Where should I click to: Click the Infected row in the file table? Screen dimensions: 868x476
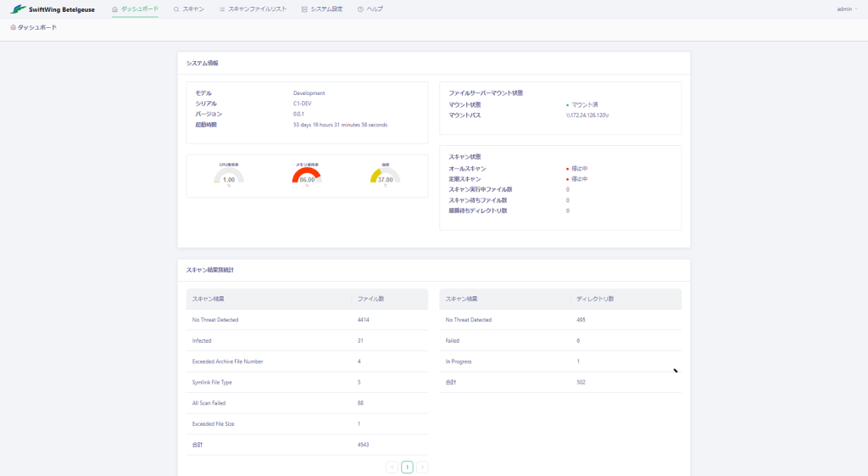pos(307,341)
